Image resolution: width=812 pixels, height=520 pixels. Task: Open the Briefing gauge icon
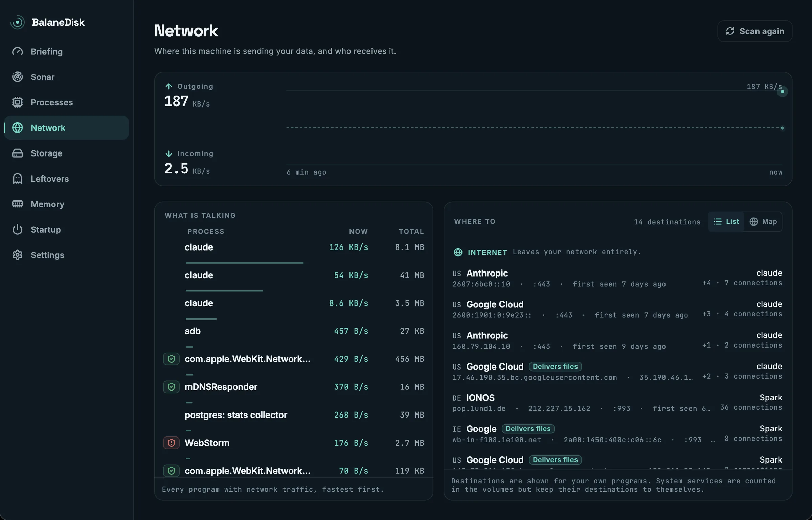(17, 52)
